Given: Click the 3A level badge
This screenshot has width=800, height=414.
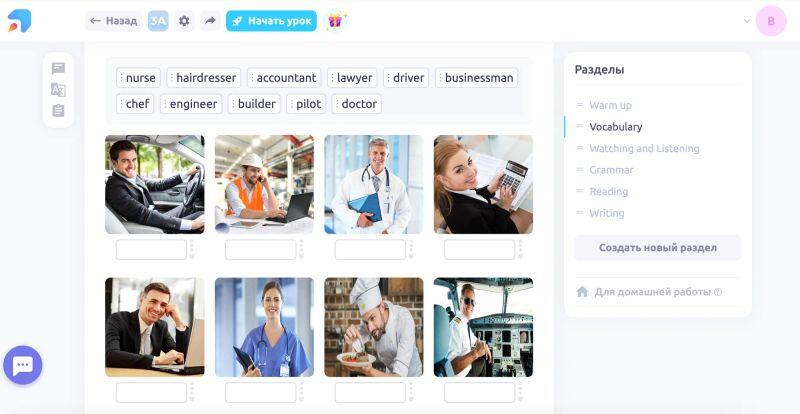Looking at the screenshot, I should (x=158, y=21).
